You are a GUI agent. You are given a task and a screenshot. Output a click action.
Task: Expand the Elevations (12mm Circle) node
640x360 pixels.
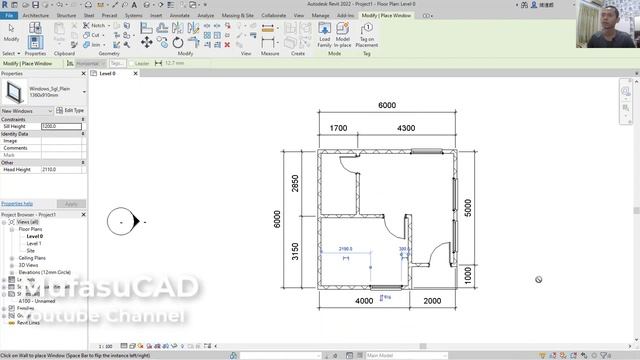[x=12, y=272]
